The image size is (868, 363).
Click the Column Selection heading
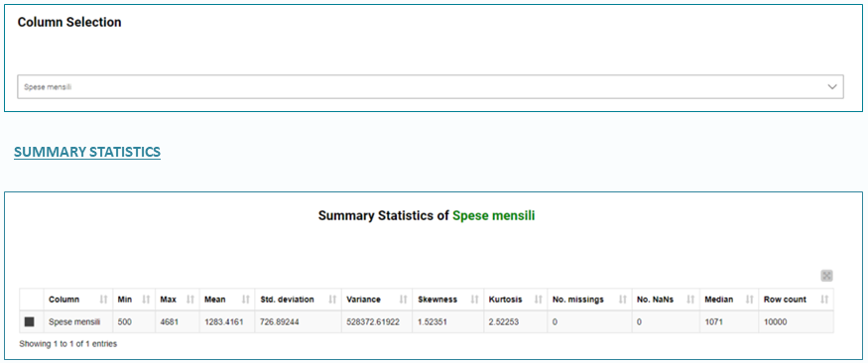tap(69, 23)
